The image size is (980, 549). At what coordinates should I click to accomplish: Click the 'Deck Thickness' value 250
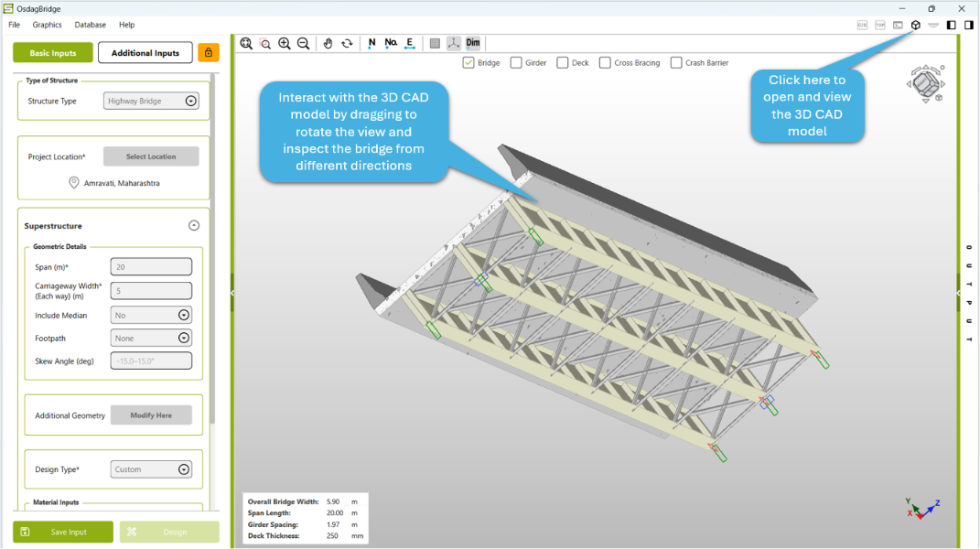click(x=332, y=536)
